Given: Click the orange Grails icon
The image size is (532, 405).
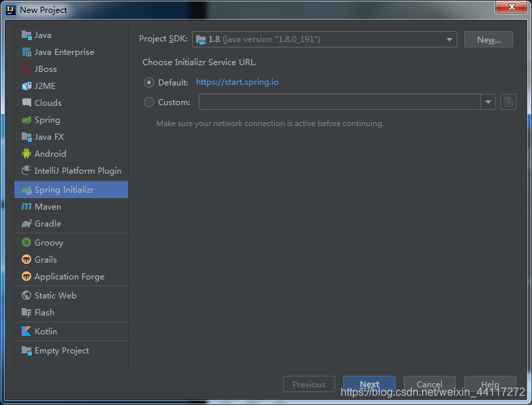Looking at the screenshot, I should pos(26,259).
